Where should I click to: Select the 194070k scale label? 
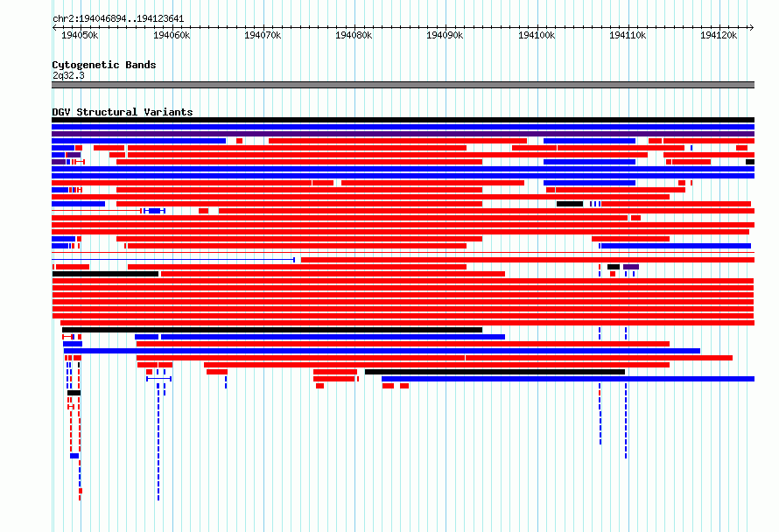tap(263, 35)
